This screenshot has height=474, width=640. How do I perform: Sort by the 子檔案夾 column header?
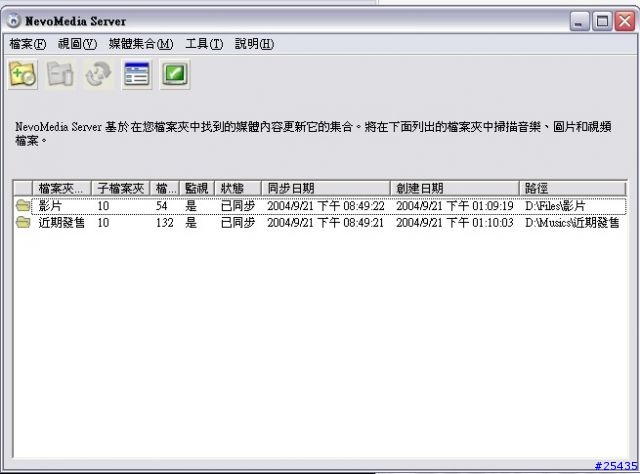[x=120, y=188]
